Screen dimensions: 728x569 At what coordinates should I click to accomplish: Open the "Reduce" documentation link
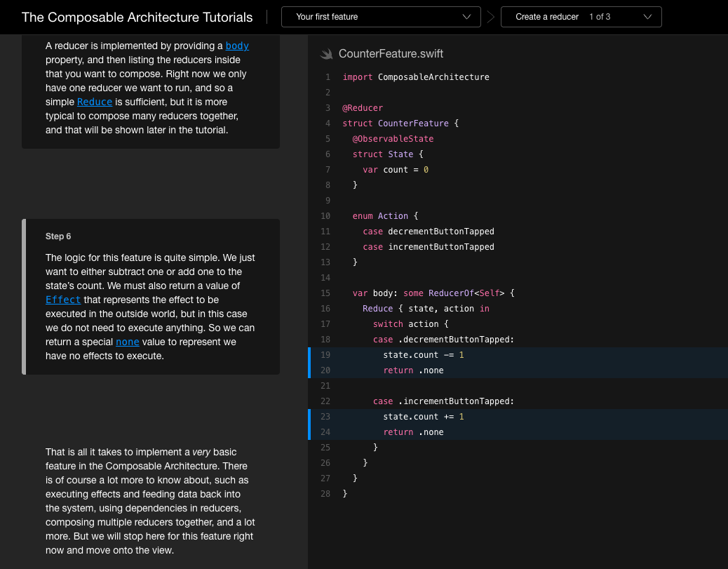(95, 102)
